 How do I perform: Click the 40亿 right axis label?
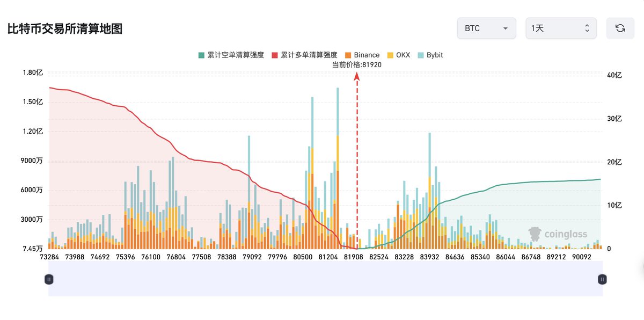pos(614,75)
